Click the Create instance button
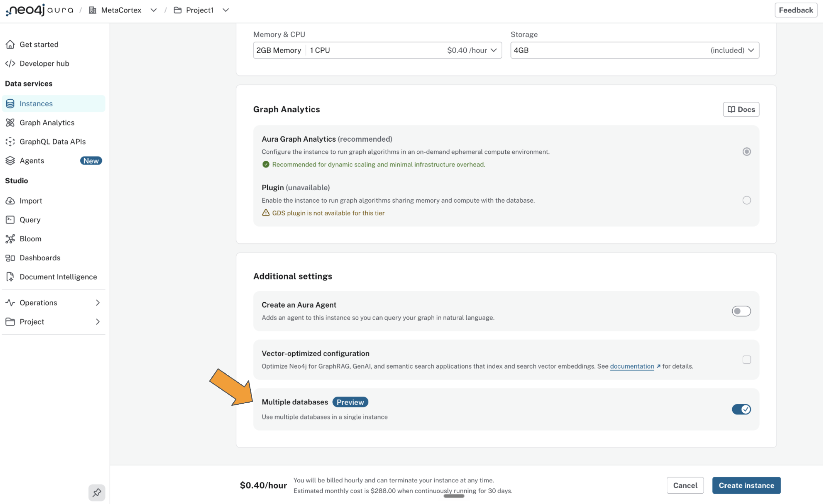823x504 pixels. click(x=746, y=485)
